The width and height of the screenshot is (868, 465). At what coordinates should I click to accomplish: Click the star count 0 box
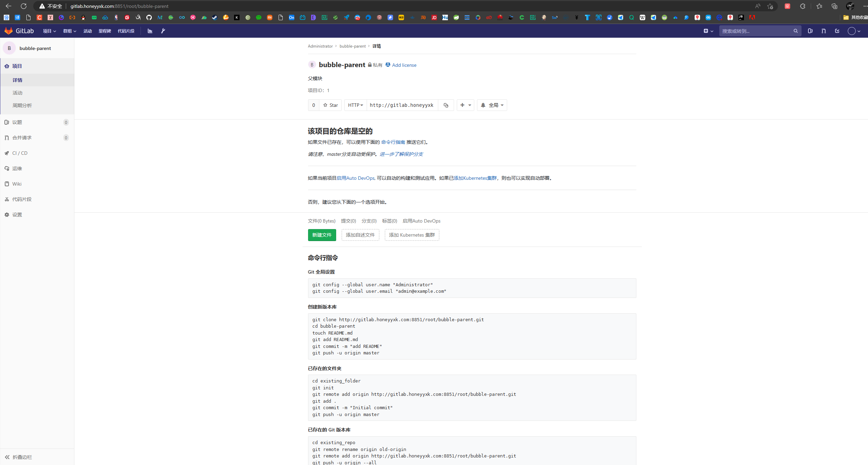(x=314, y=105)
